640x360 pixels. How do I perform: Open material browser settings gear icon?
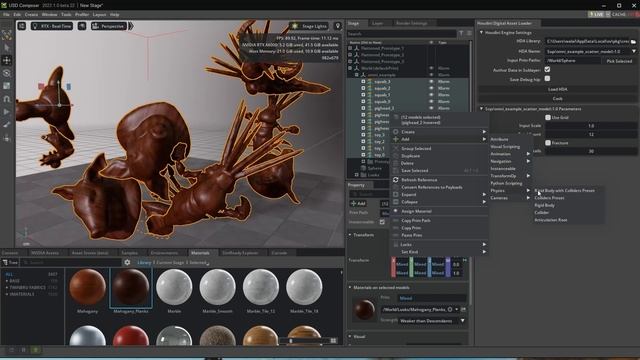(127, 262)
